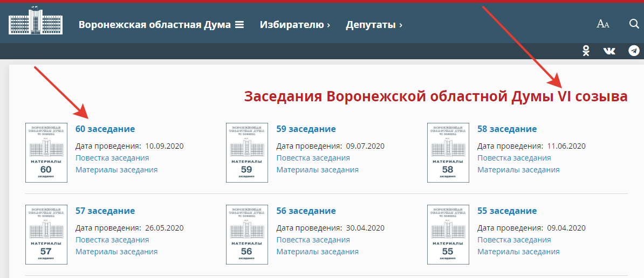Open Материалы заседания for session 58
Screen dimensions: 644x278
tap(518, 170)
